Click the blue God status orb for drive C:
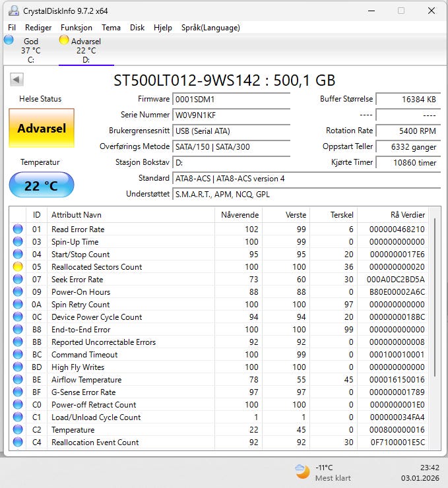Image resolution: width=448 pixels, height=488 pixels. click(9, 40)
